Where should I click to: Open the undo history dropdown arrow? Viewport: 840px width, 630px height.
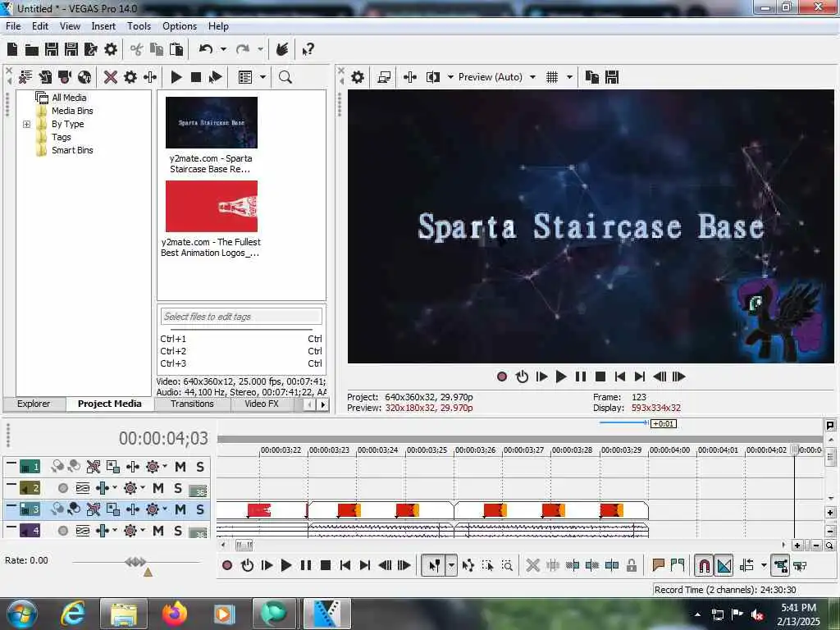(x=223, y=49)
